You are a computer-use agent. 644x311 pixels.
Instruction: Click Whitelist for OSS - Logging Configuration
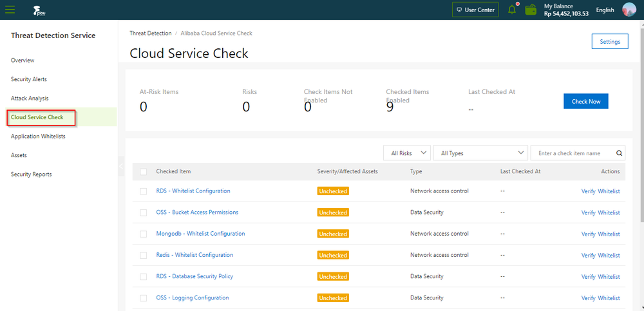click(x=609, y=298)
